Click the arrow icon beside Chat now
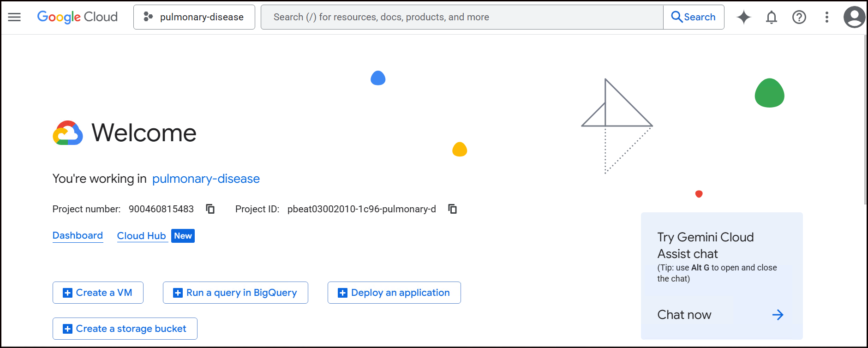Viewport: 868px width, 348px height. 778,315
